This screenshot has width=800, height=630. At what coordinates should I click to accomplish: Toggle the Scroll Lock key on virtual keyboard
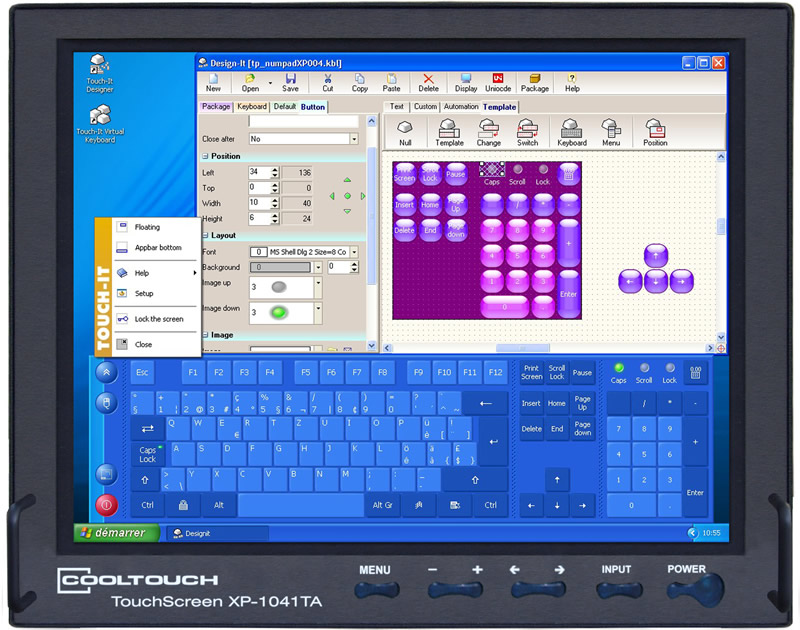pyautogui.click(x=557, y=372)
